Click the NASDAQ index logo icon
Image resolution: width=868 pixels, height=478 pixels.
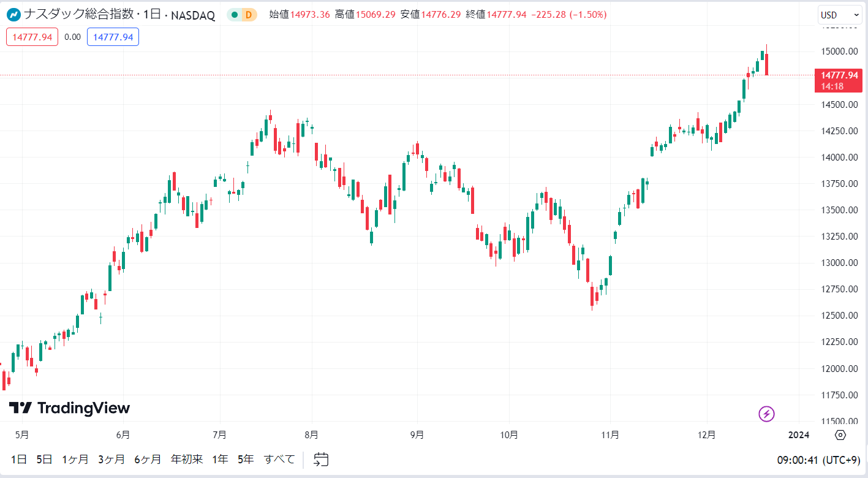[x=13, y=15]
